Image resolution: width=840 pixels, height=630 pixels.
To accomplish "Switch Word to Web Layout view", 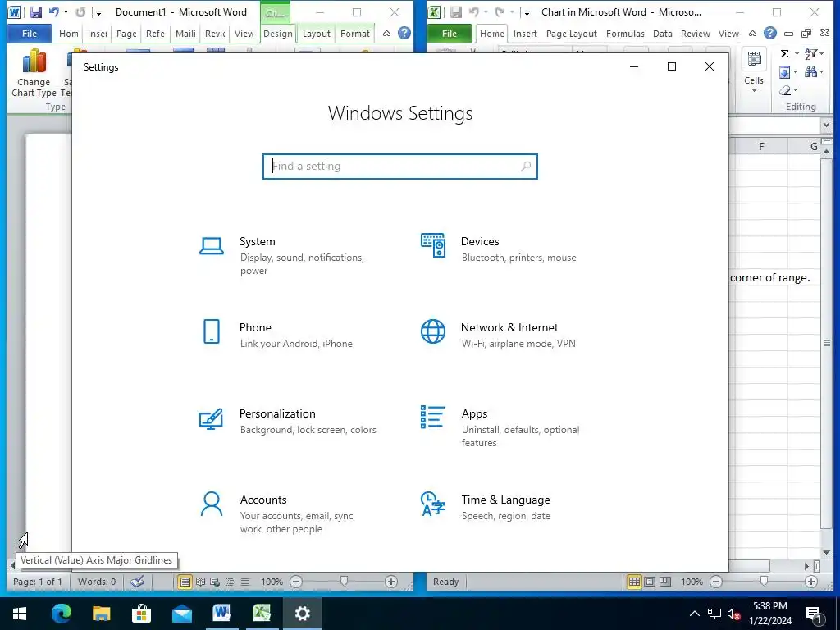I will [216, 582].
